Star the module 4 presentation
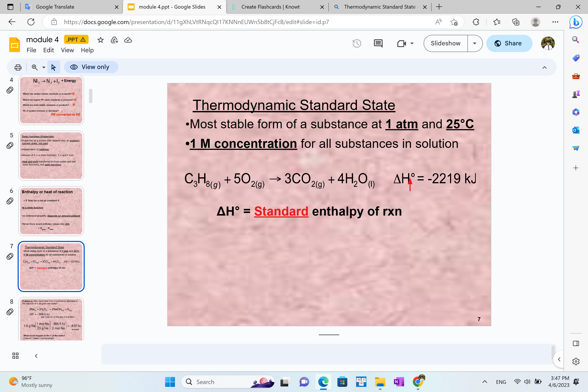Viewport: 588px width, 392px height. pos(101,40)
